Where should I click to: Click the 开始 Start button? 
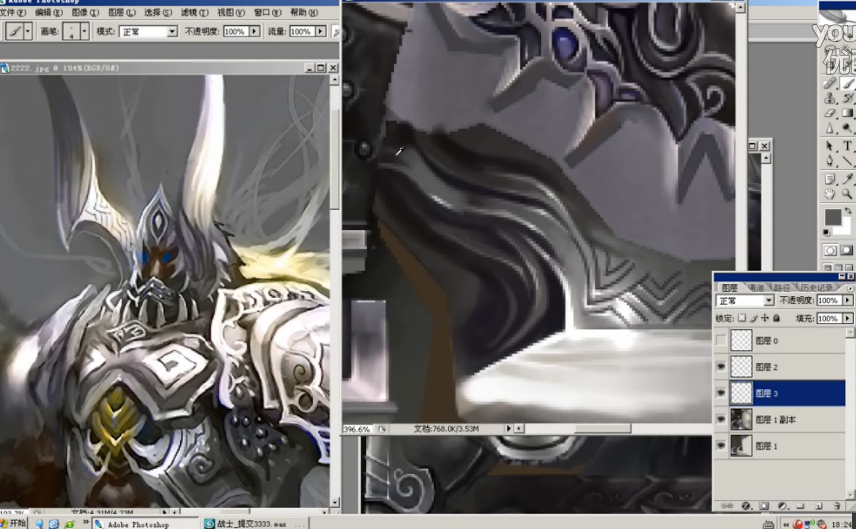[13, 523]
